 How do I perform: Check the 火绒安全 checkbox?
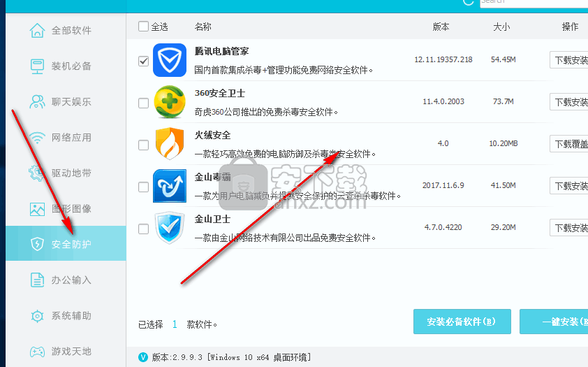[x=143, y=145]
